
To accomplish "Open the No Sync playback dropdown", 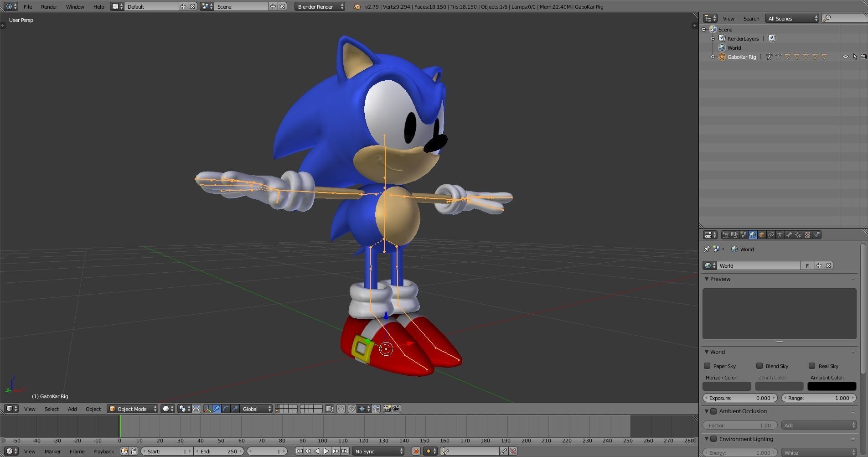I will tap(378, 451).
